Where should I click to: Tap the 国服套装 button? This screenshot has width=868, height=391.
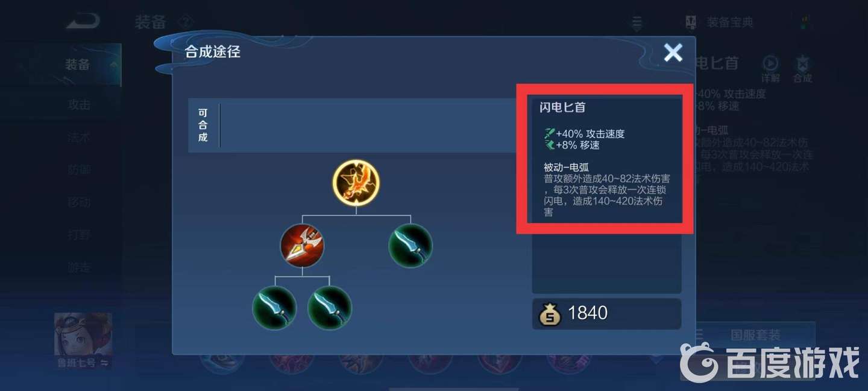click(x=755, y=334)
